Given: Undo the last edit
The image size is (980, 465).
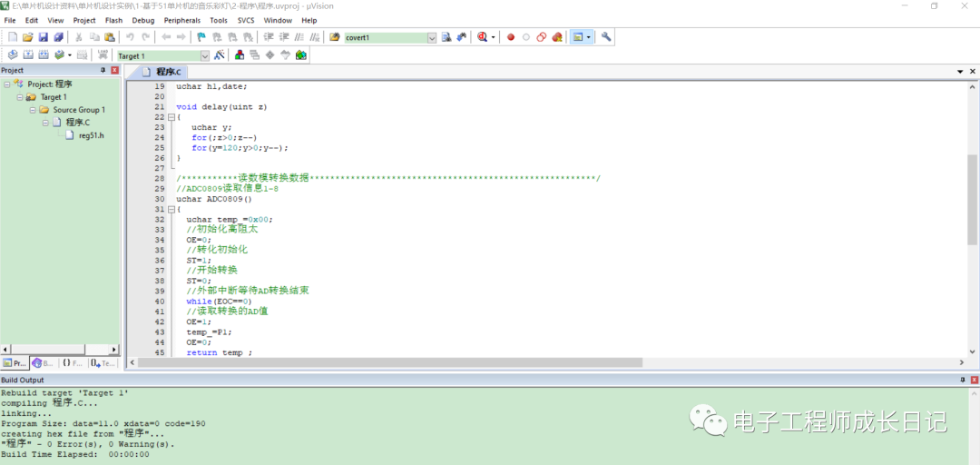Looking at the screenshot, I should (130, 37).
